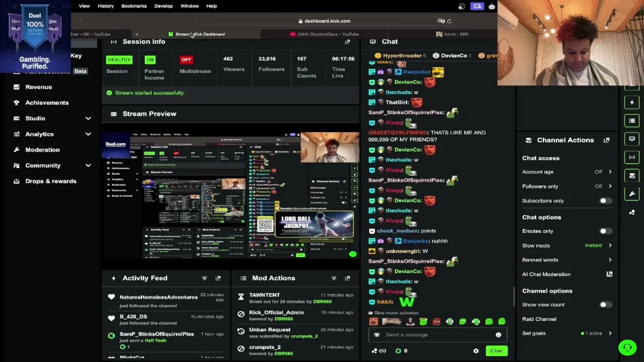644x362 pixels.
Task: Go to Achievements page in sidebar
Action: [47, 103]
